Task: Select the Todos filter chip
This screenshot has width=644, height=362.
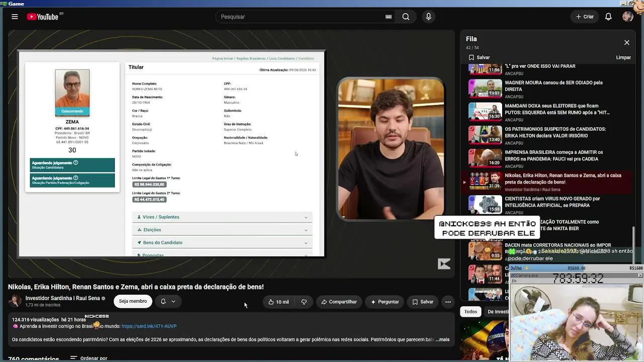Action: click(x=471, y=312)
